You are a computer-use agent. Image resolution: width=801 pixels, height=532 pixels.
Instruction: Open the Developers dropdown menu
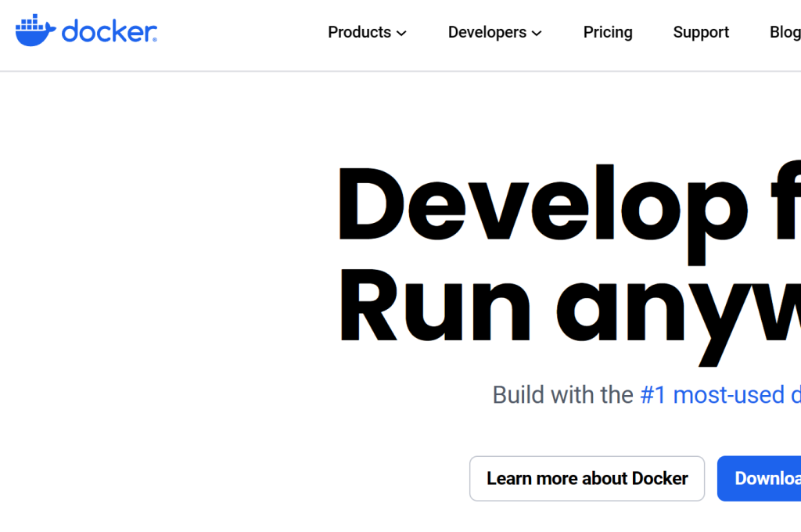coord(494,32)
